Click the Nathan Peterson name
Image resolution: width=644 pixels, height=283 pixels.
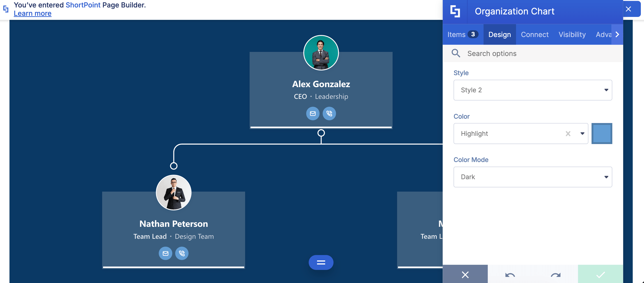(174, 224)
